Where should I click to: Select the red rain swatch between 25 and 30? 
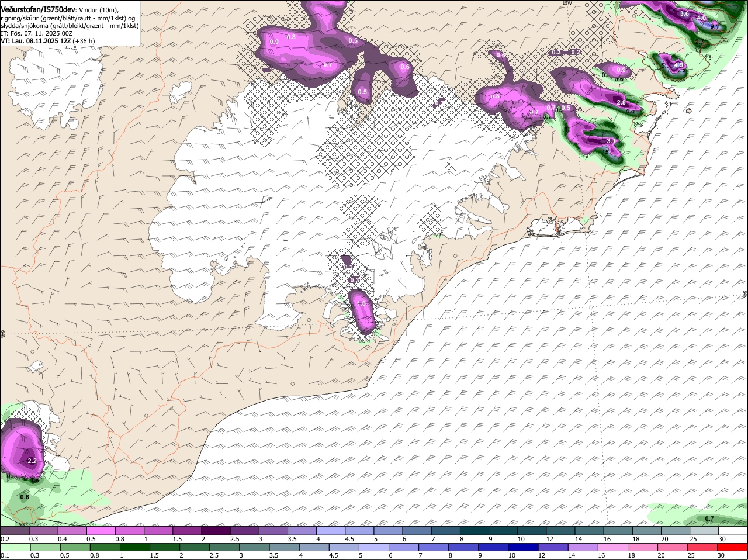click(x=703, y=547)
